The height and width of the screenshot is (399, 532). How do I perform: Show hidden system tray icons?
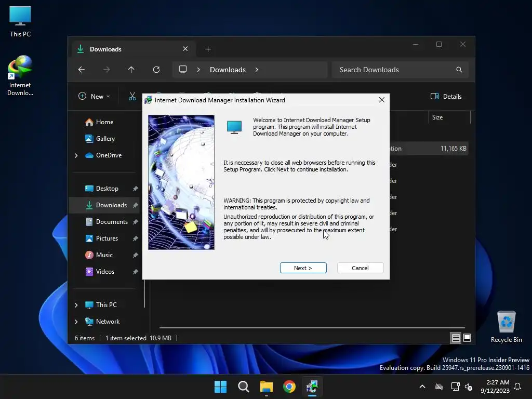422,387
